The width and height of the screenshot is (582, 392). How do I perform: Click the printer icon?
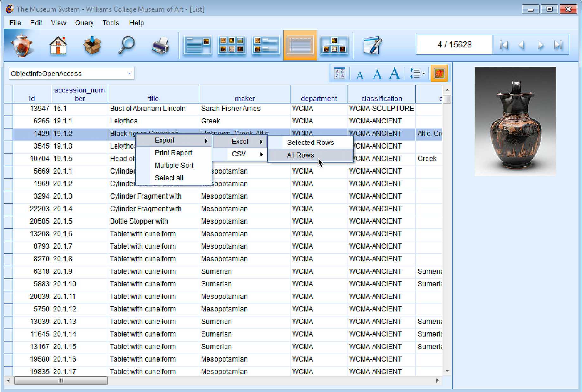[x=161, y=45]
